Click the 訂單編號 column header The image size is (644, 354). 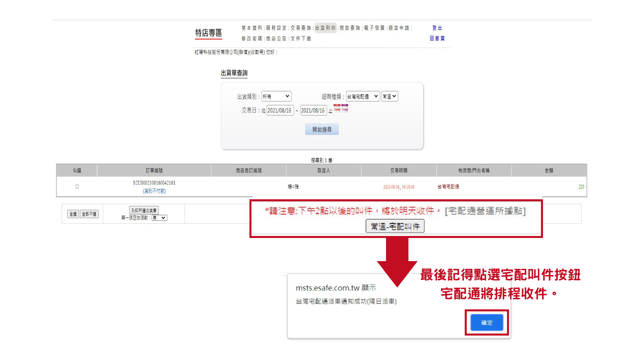(154, 170)
